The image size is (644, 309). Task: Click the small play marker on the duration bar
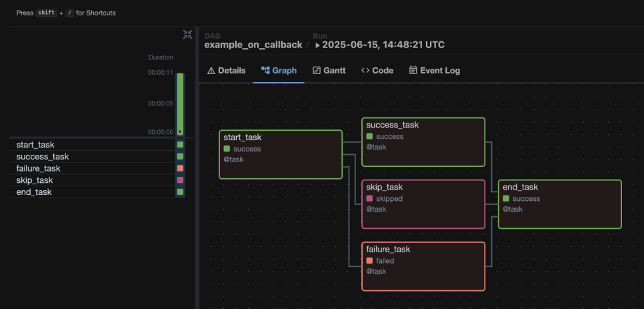180,132
